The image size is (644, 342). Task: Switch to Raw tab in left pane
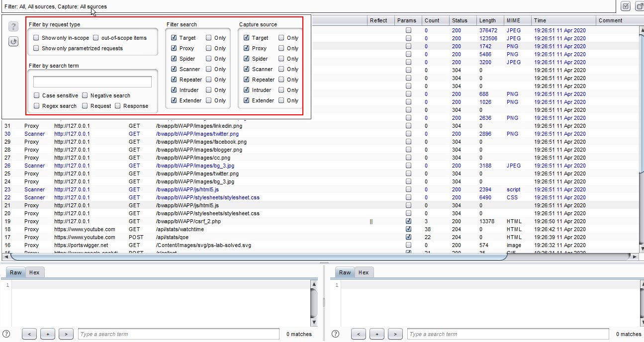pyautogui.click(x=16, y=272)
